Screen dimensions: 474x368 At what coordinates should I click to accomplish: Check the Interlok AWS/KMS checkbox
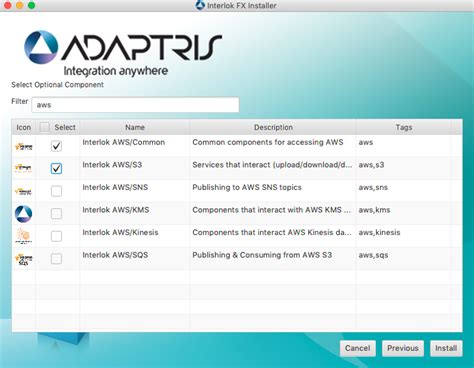coord(56,213)
